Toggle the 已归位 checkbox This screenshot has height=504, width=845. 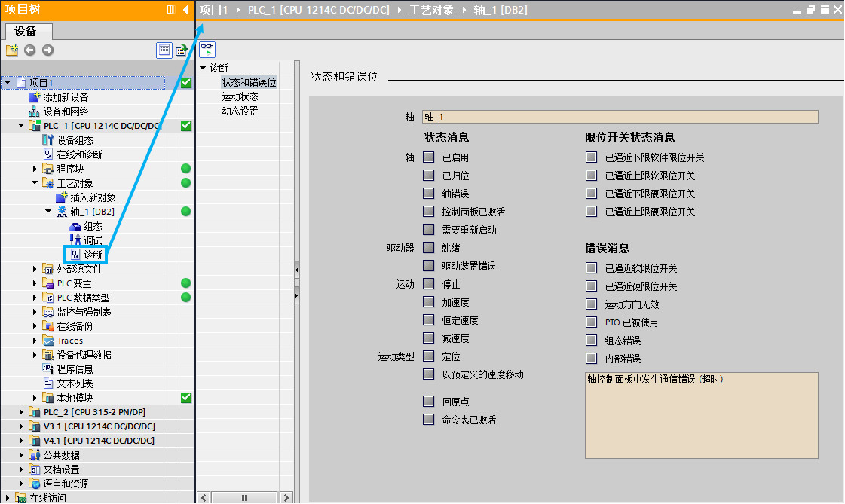pyautogui.click(x=428, y=175)
